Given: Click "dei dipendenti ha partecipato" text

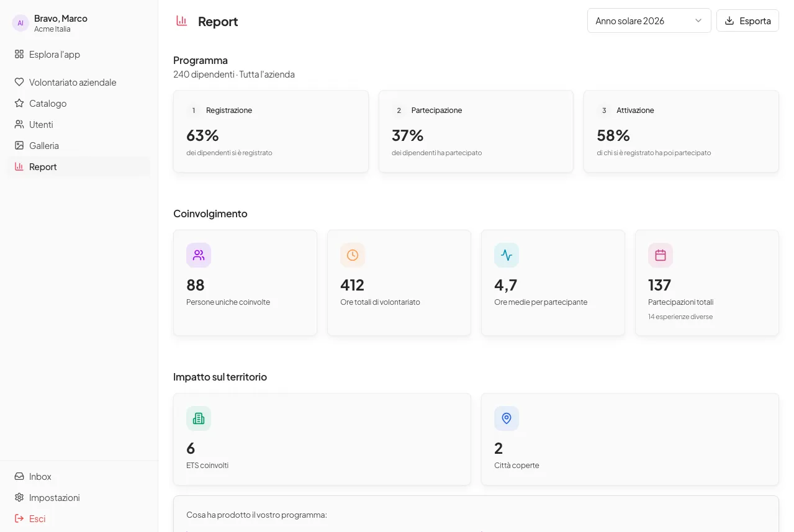Looking at the screenshot, I should 437,153.
